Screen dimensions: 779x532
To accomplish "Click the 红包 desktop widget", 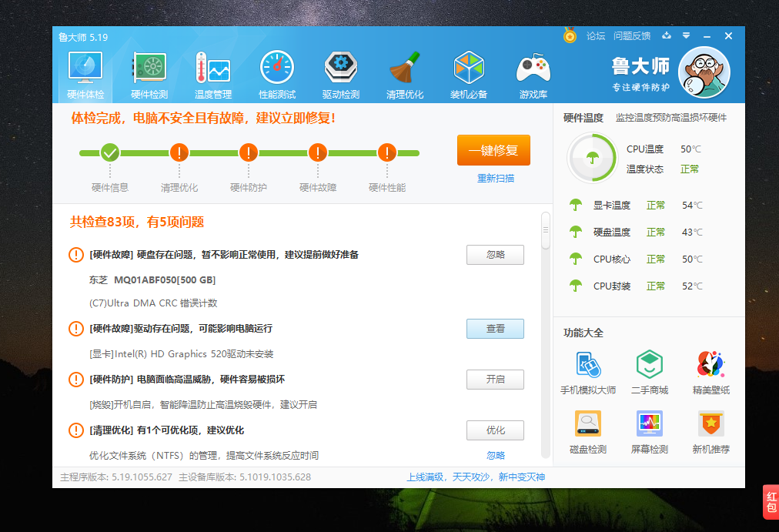I will (x=771, y=502).
